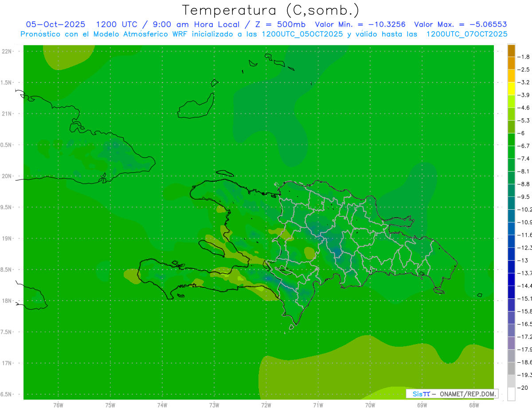The width and height of the screenshot is (532, 411).
Task: Click the 76W longitude axis label
Action: click(x=58, y=405)
